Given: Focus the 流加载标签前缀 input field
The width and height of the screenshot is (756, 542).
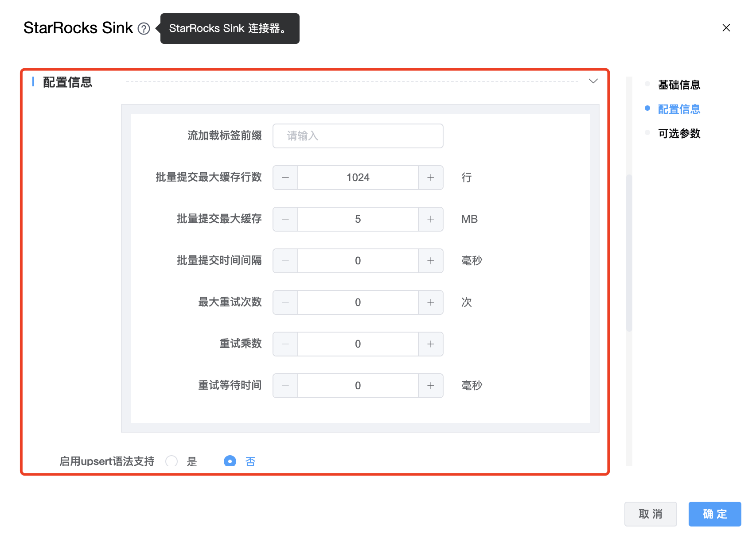Looking at the screenshot, I should [358, 136].
